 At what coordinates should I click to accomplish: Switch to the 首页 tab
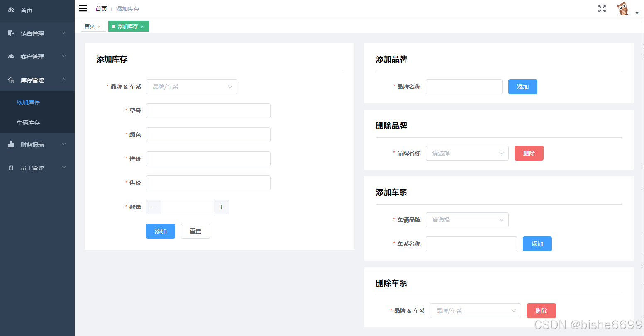(x=89, y=26)
